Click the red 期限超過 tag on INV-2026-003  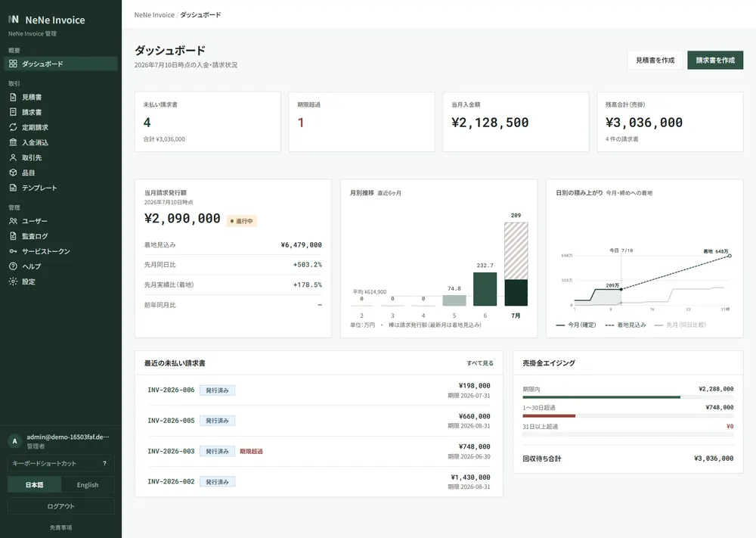pyautogui.click(x=251, y=452)
